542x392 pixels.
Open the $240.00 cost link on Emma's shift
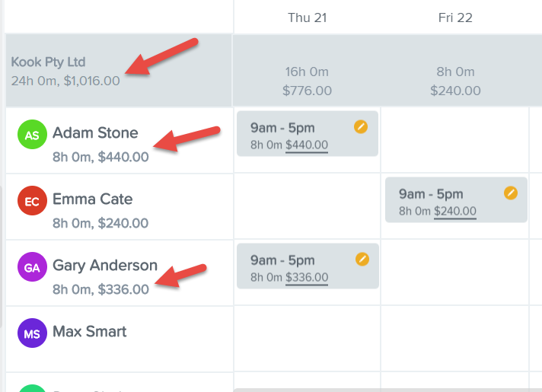pyautogui.click(x=455, y=211)
